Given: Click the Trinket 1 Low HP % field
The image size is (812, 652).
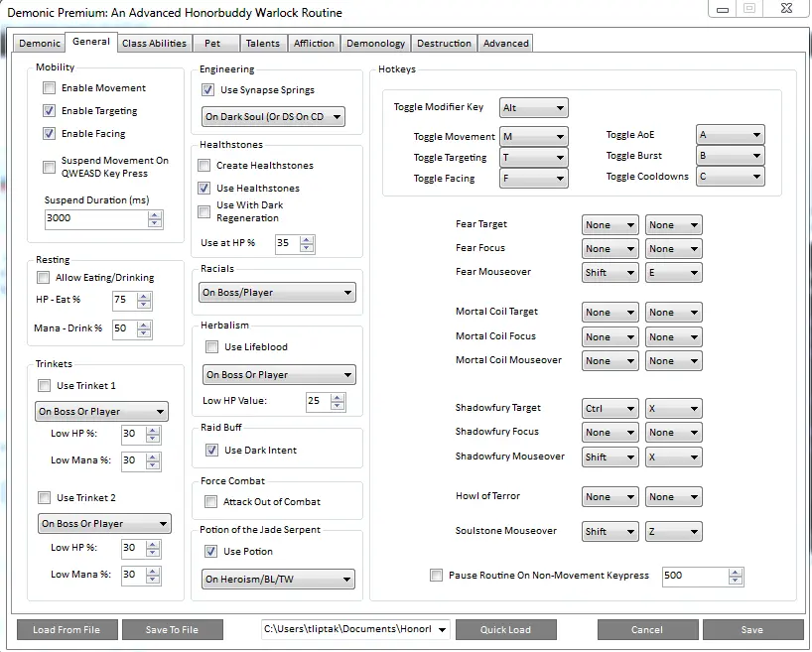Looking at the screenshot, I should pos(134,434).
